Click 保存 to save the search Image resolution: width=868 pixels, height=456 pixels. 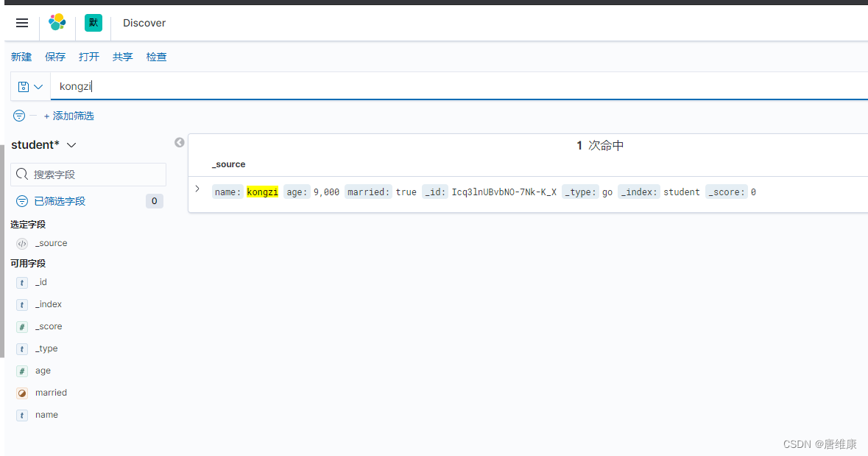tap(55, 57)
